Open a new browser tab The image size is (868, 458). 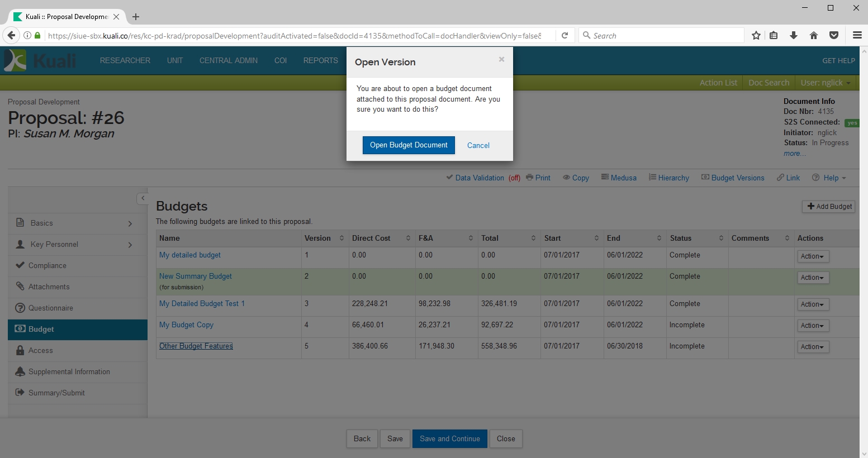(x=136, y=17)
